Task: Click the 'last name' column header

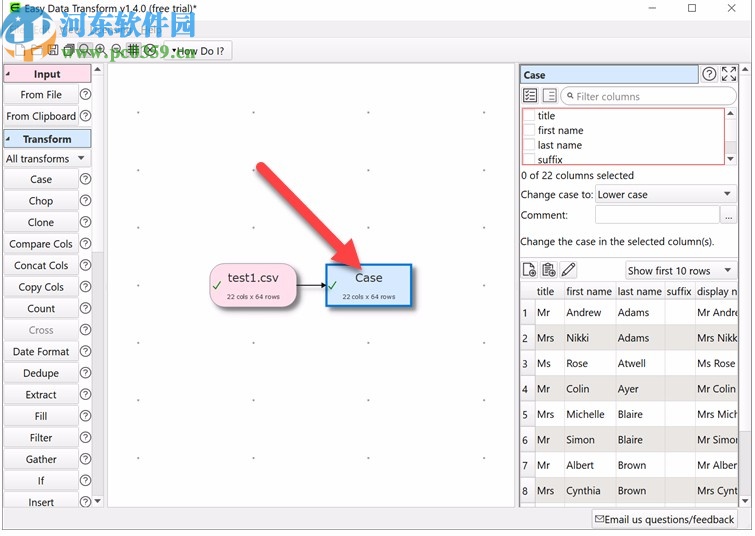Action: (639, 291)
